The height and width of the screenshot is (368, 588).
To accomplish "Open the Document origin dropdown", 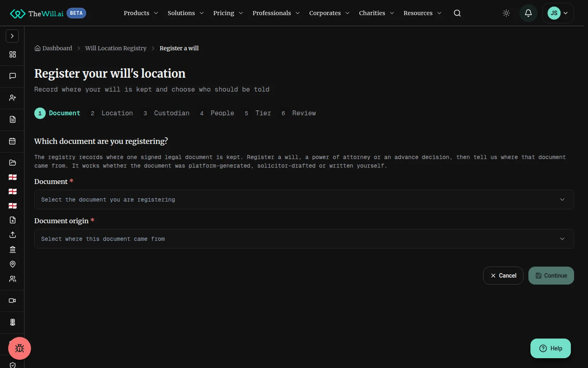I will click(x=304, y=239).
